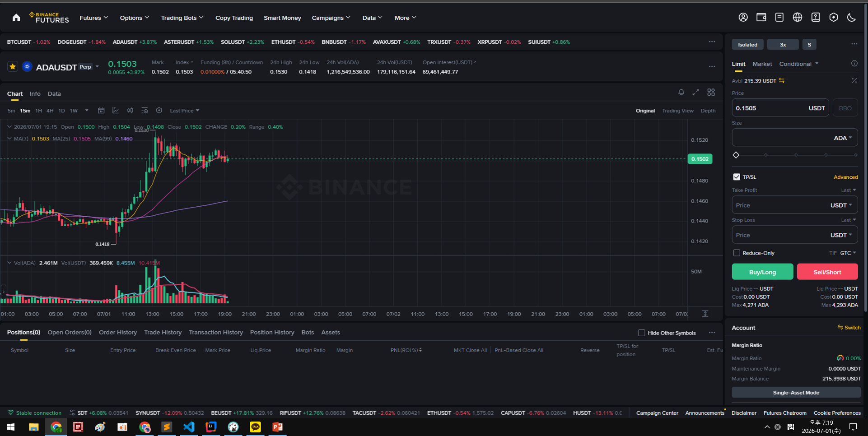
Task: Open the Last Price dropdown
Action: coord(184,111)
